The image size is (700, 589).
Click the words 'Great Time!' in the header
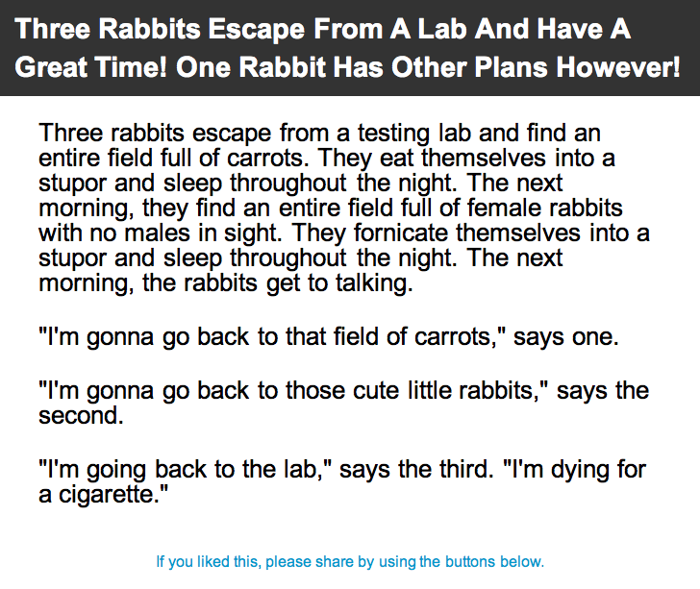pos(90,67)
